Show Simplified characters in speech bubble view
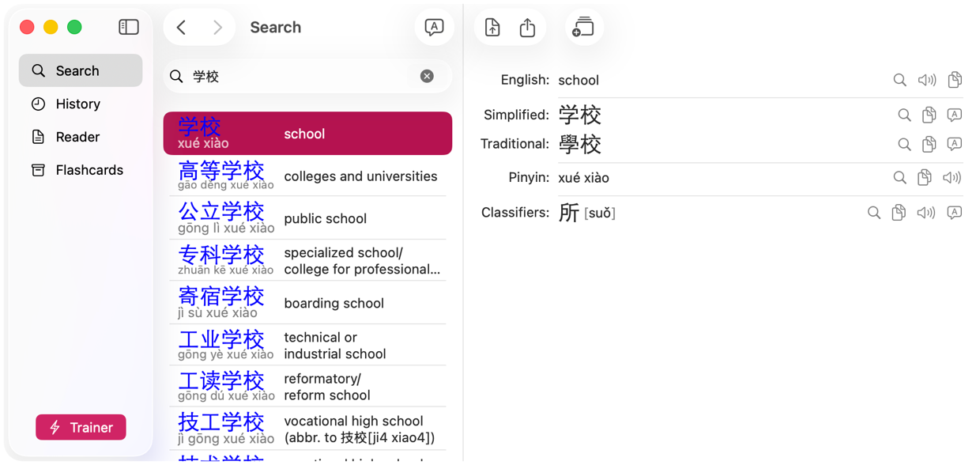The width and height of the screenshot is (980, 465). tap(955, 115)
